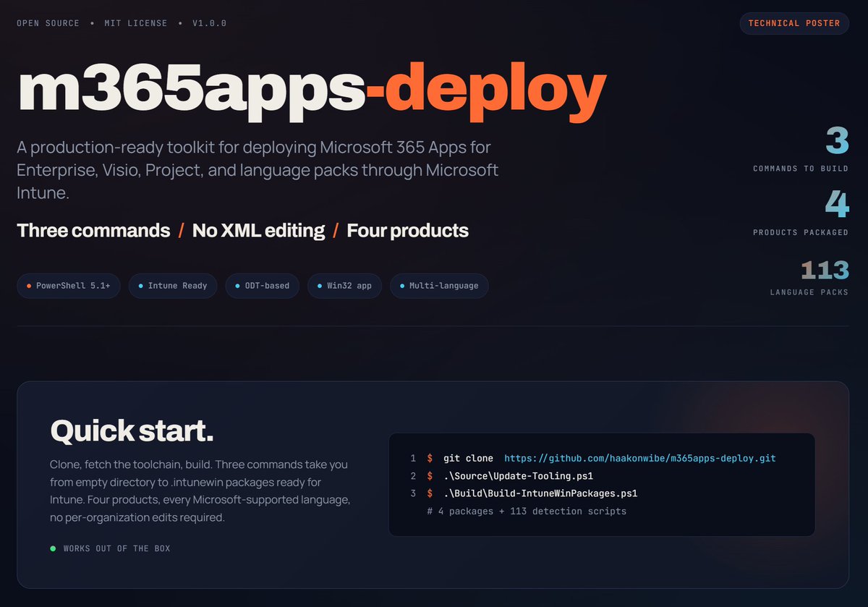Click the 'WORKS OUT OF THE BOX' status text

pos(117,548)
